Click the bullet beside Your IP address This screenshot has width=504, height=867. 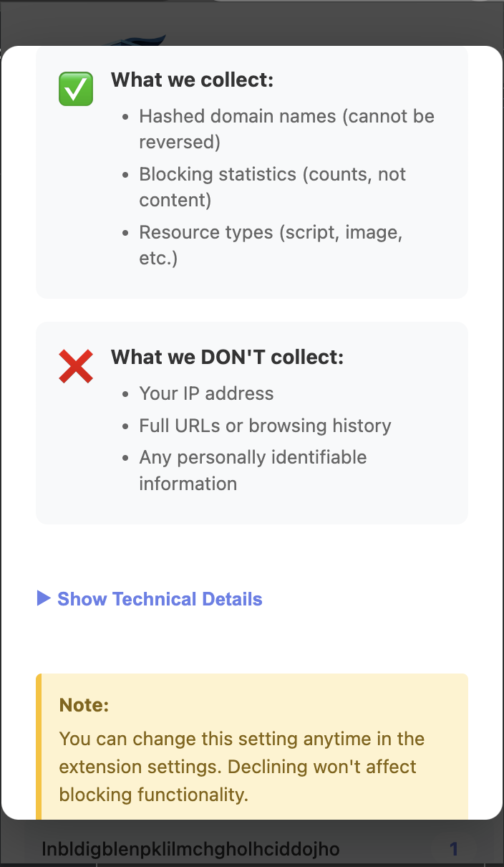pos(126,393)
